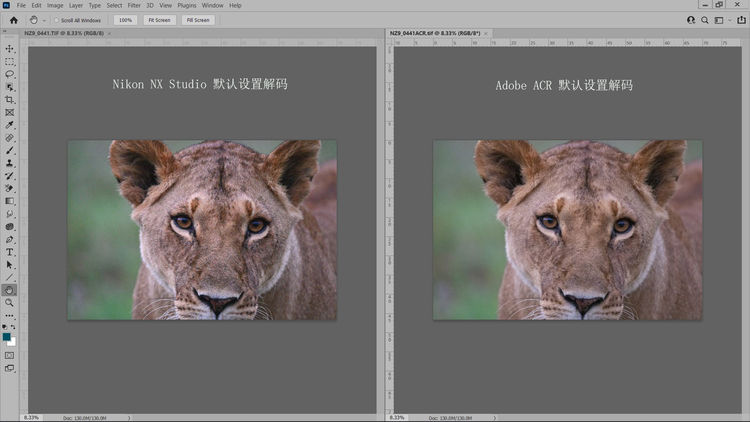Select the Zoom tool in toolbar

pos(10,302)
